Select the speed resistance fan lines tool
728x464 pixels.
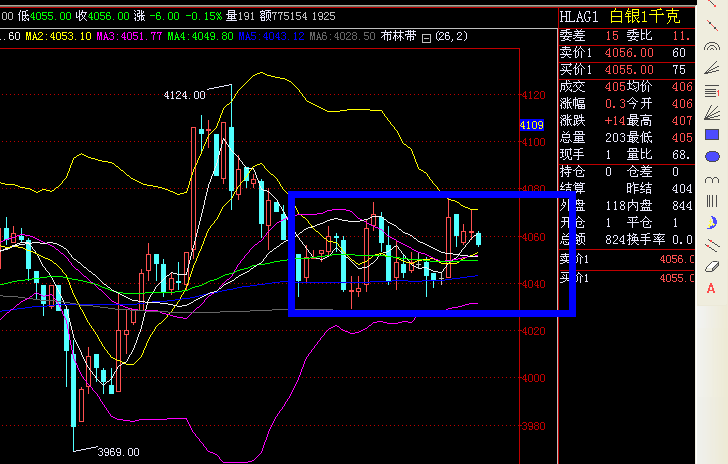712,68
